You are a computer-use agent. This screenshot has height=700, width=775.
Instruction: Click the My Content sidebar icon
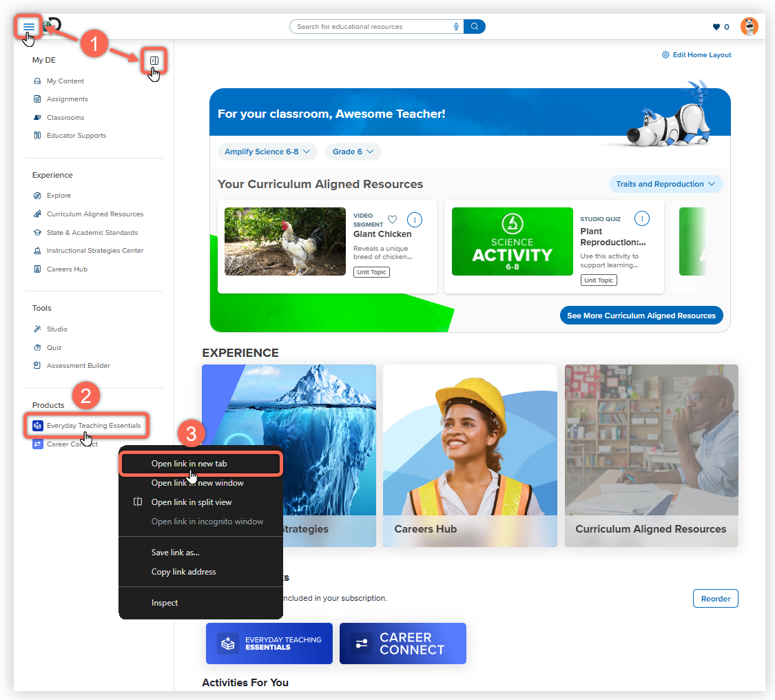(x=38, y=81)
